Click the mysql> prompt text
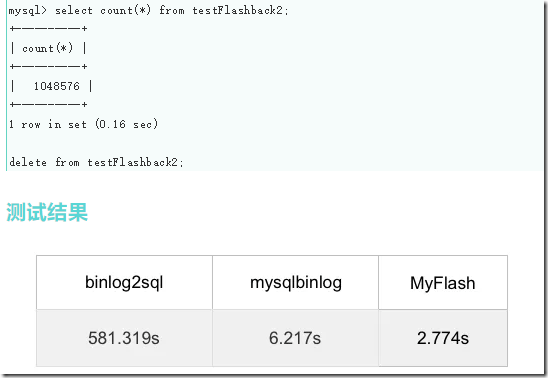 click(x=27, y=11)
